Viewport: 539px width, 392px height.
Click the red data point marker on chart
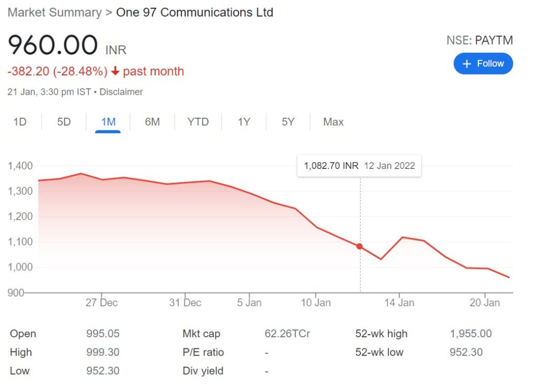click(x=360, y=246)
